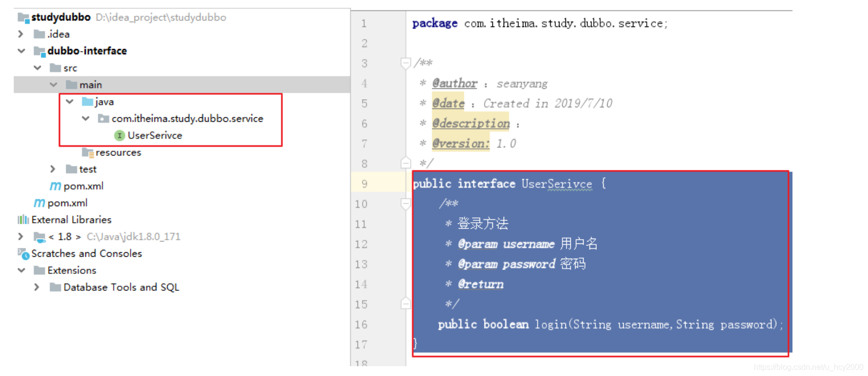Fold the method Javadoc at line 10

pos(406,204)
